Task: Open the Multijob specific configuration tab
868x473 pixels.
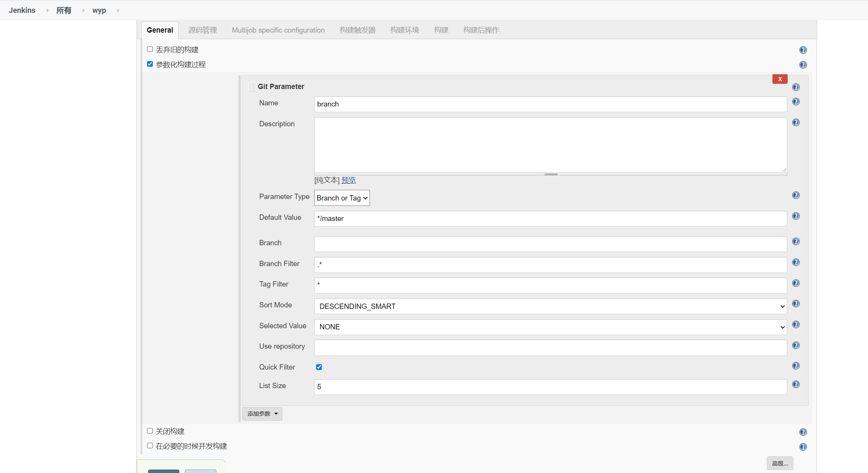Action: (278, 30)
